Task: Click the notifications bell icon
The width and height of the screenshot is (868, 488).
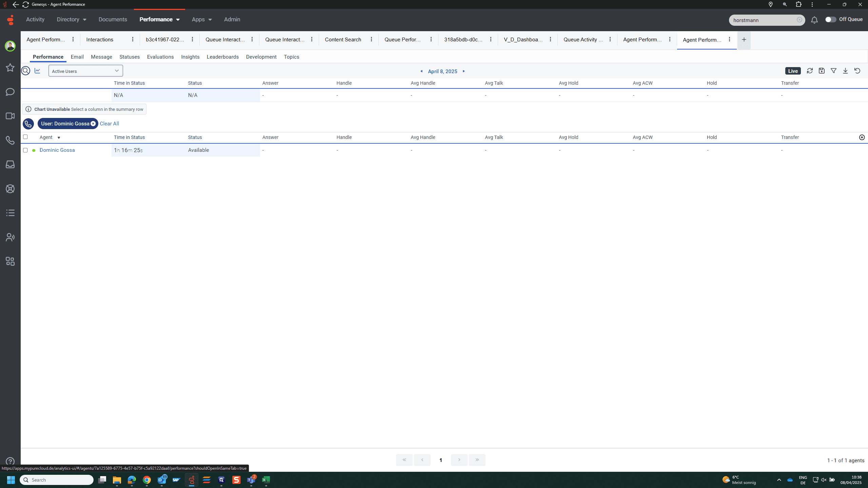Action: click(814, 20)
